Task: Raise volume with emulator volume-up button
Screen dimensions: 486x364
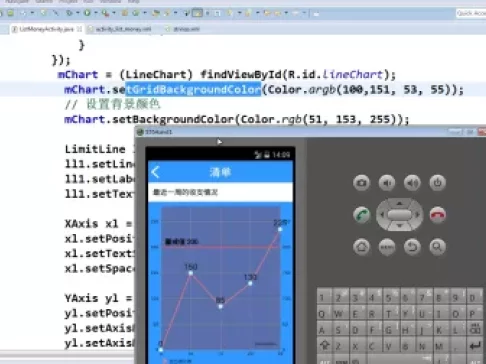Action: click(x=412, y=183)
